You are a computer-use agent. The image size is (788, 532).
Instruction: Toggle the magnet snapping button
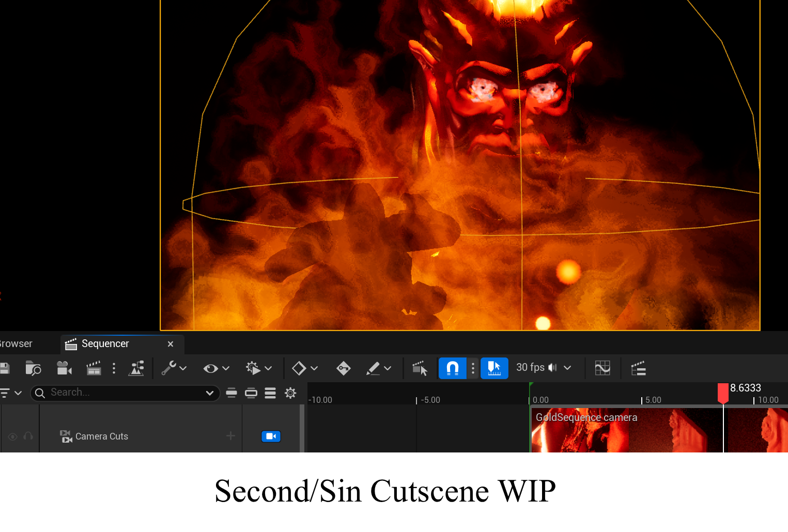452,368
